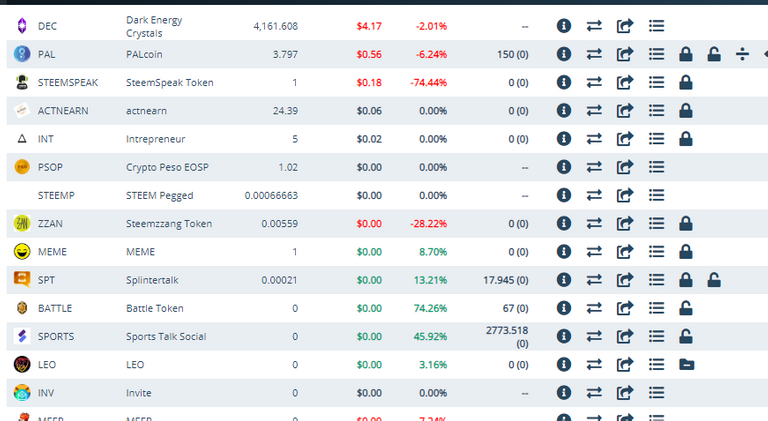Viewport: 768px width, 421px height.
Task: Click the lock icon in the INT row
Action: pyautogui.click(x=686, y=139)
